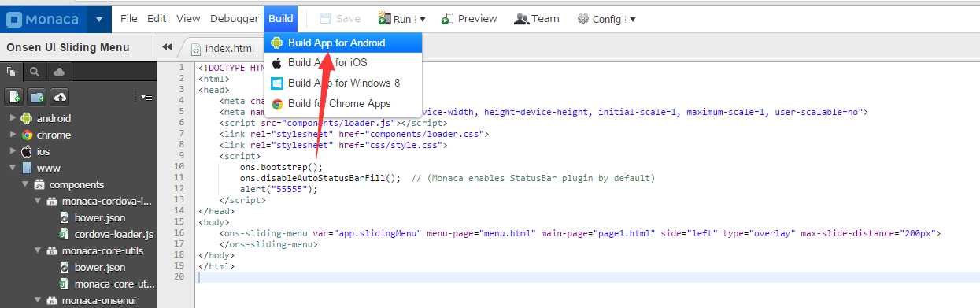Select the components folder in tree
The height and width of the screenshot is (308, 980).
click(x=76, y=184)
